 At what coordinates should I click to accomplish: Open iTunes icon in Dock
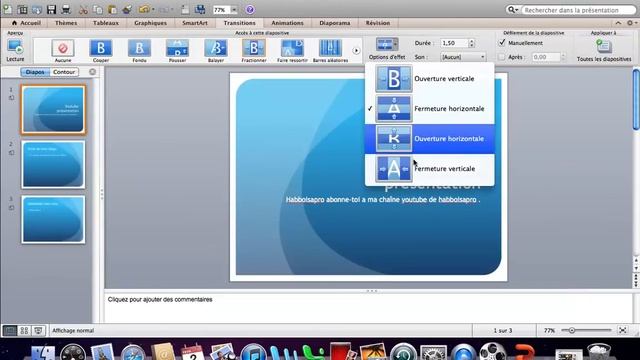coord(253,353)
